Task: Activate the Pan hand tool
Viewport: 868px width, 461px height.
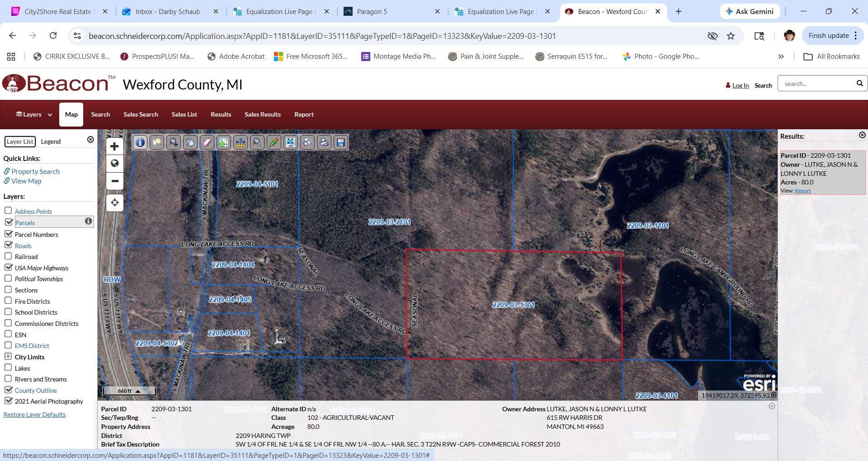Action: tap(190, 142)
